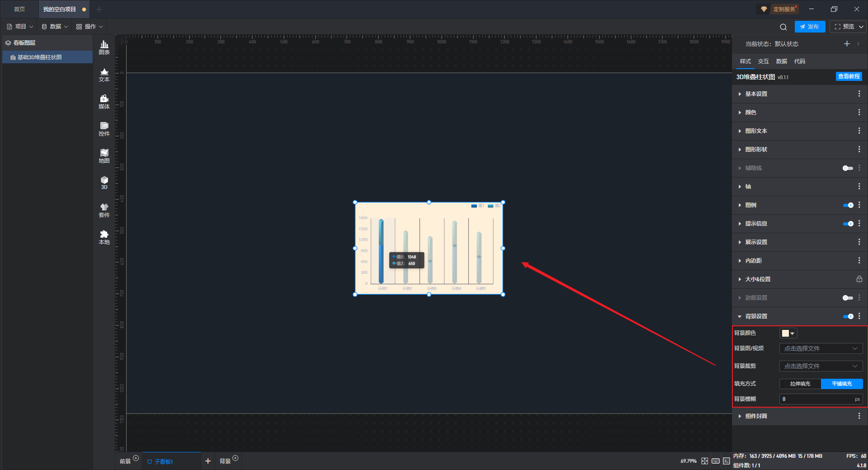This screenshot has height=470, width=868.
Task: Toggle the 背景设置 switch off
Action: (x=848, y=316)
